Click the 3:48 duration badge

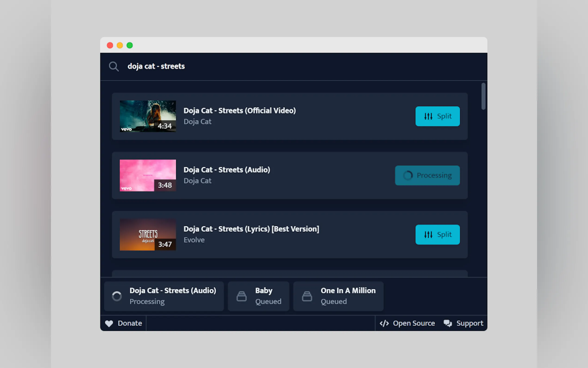[x=165, y=185]
